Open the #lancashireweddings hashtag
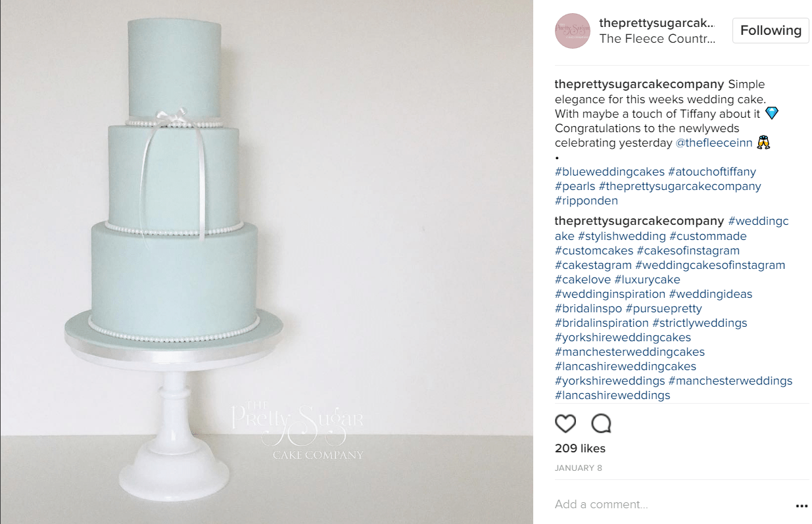 (x=612, y=395)
